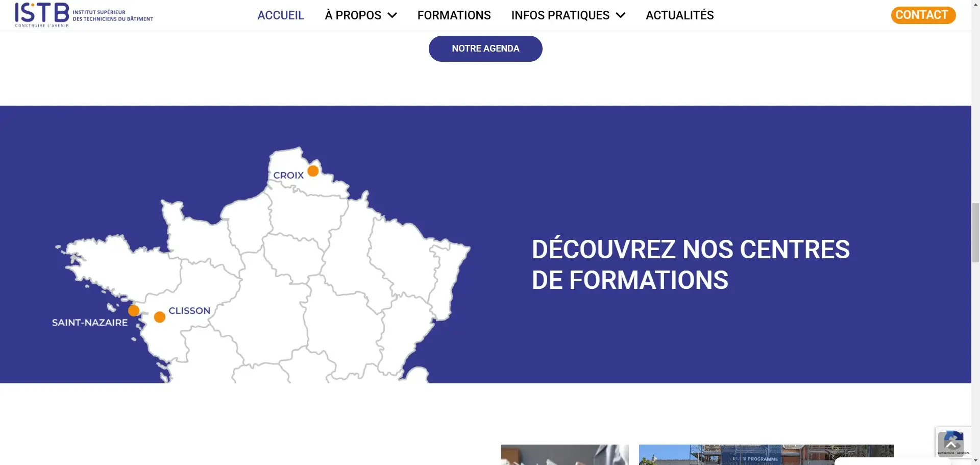Viewport: 980px width, 465px height.
Task: Click the scrollbar down arrow
Action: (x=975, y=461)
